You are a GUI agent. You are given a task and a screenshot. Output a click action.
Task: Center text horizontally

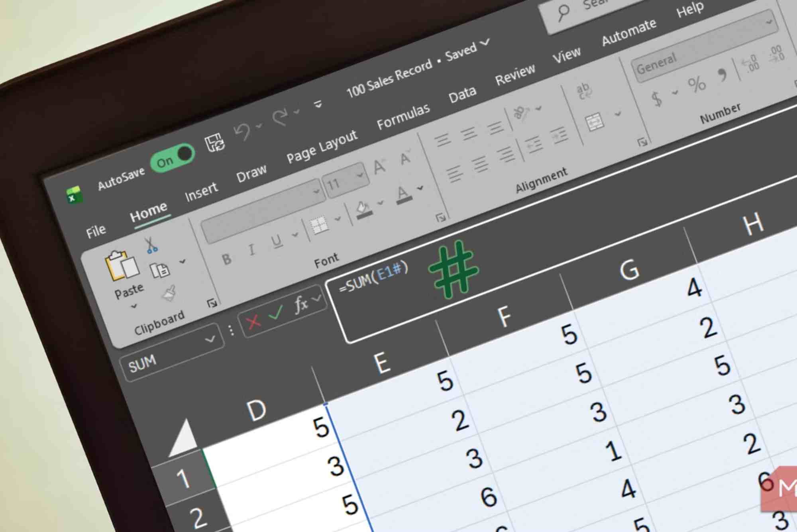pos(480,164)
